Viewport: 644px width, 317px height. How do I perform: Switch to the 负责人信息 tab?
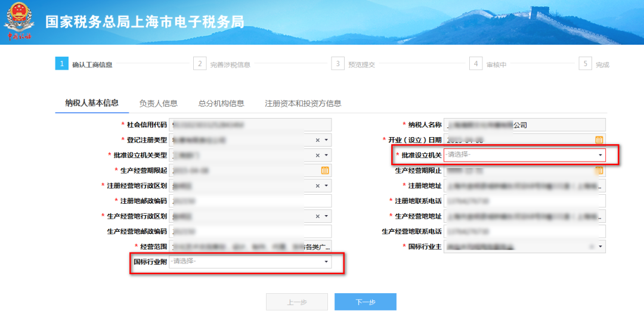point(158,103)
